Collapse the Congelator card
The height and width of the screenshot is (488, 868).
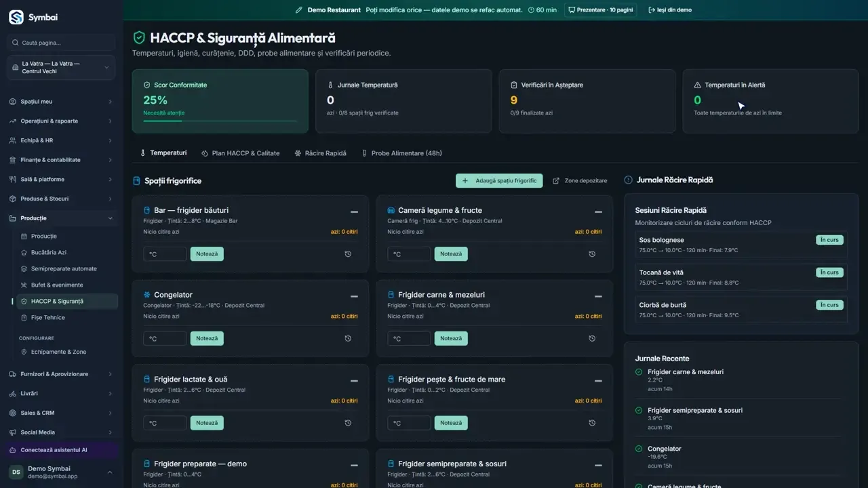click(354, 296)
